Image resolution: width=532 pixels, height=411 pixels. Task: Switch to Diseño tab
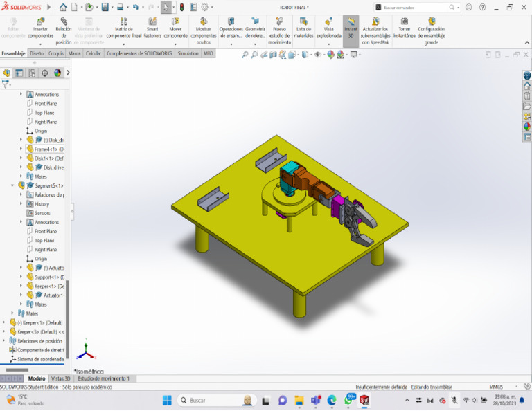37,53
